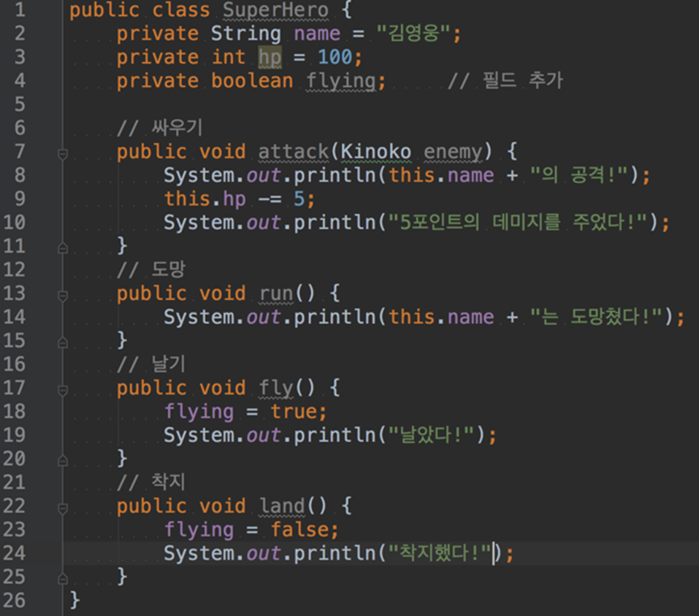Collapse the fly method fold marker

click(63, 390)
